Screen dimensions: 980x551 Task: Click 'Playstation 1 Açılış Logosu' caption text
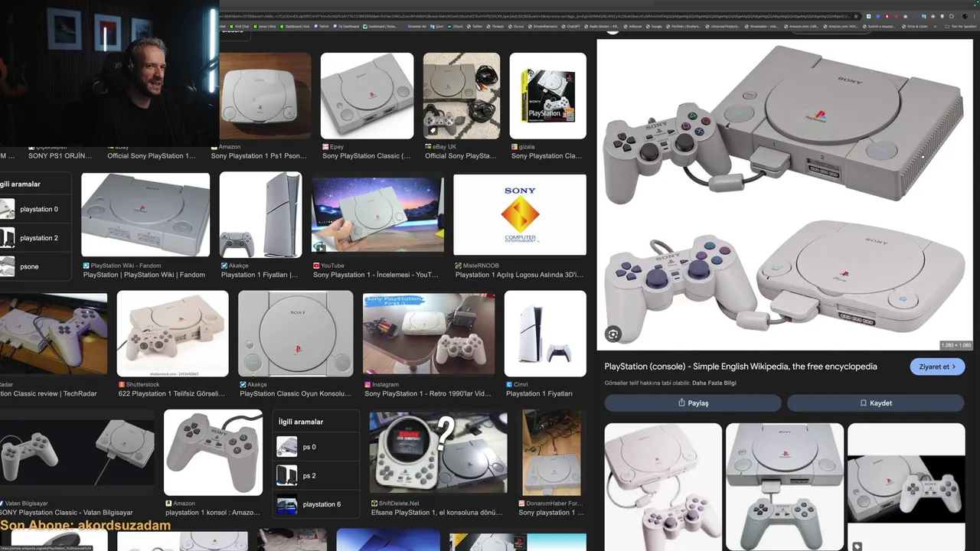[519, 275]
